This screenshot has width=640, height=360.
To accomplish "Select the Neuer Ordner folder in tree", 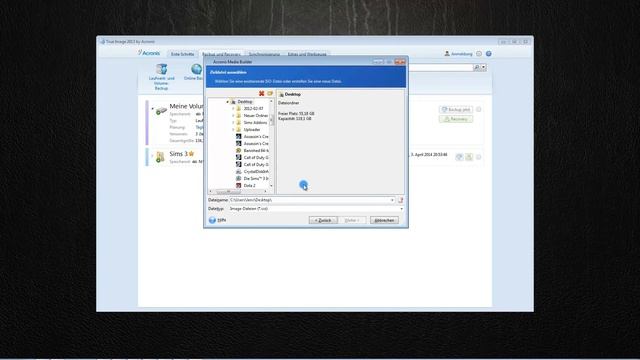I will (x=252, y=116).
